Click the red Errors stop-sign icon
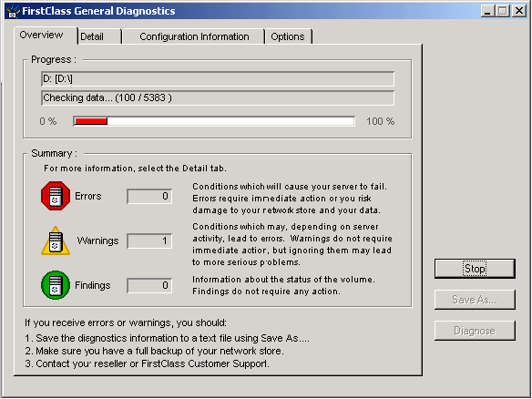The width and height of the screenshot is (532, 399). pos(56,196)
